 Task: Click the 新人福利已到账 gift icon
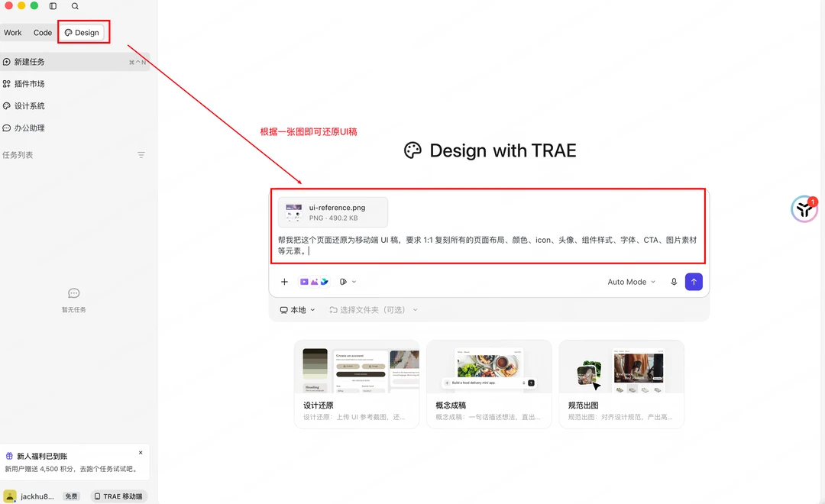coord(9,456)
